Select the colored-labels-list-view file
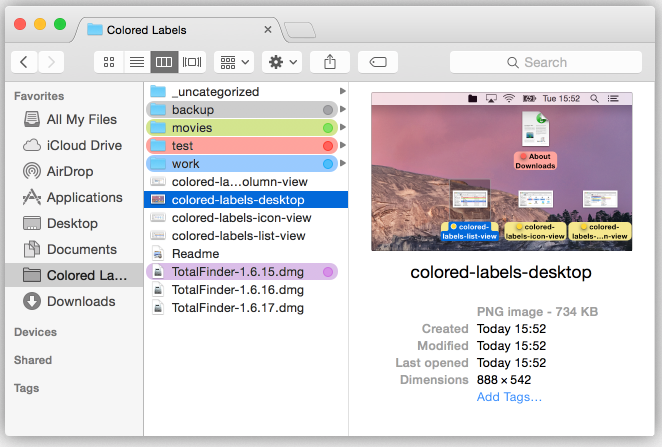 [x=246, y=236]
